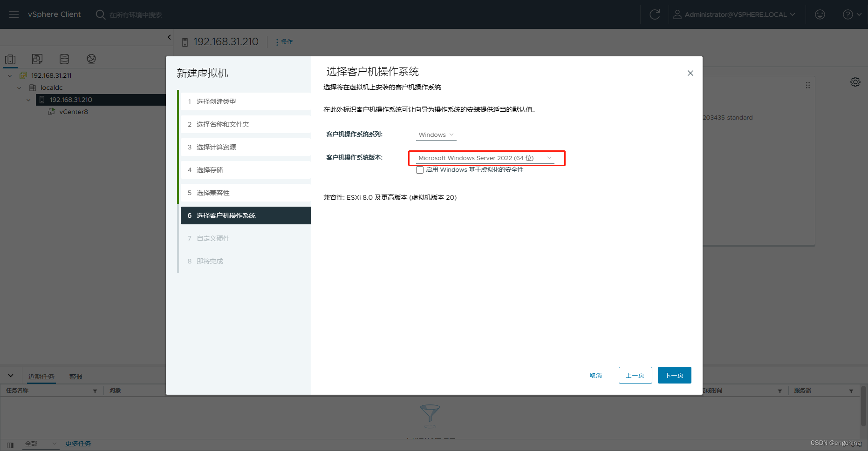Open the filter on the 任务名称 column
The height and width of the screenshot is (451, 868).
(x=95, y=390)
